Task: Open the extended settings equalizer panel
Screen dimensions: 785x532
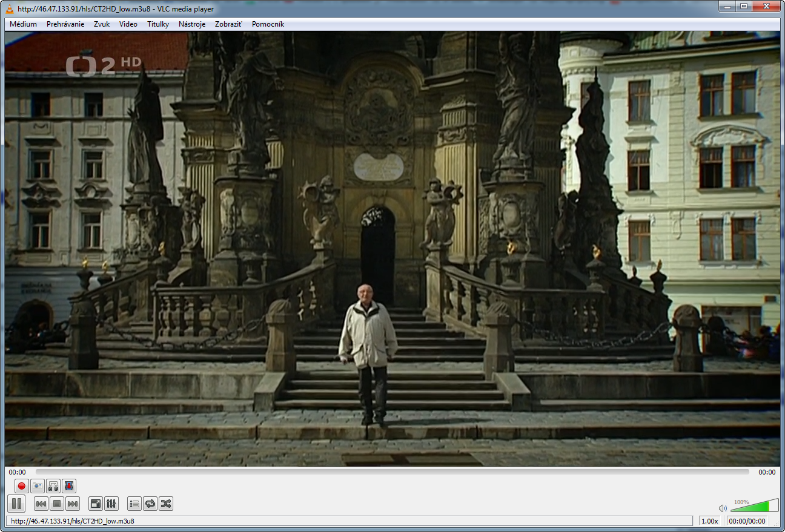Action: (x=111, y=504)
